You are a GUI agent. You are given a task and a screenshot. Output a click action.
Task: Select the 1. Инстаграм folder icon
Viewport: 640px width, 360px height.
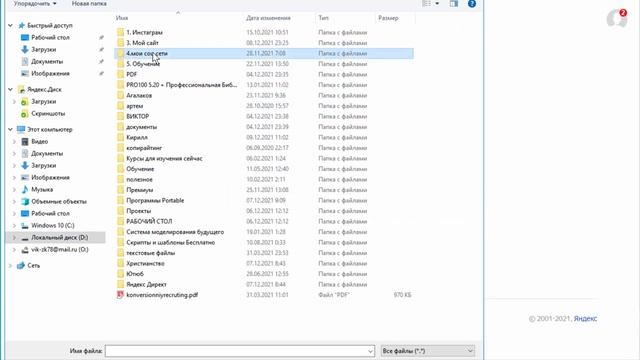[x=120, y=32]
